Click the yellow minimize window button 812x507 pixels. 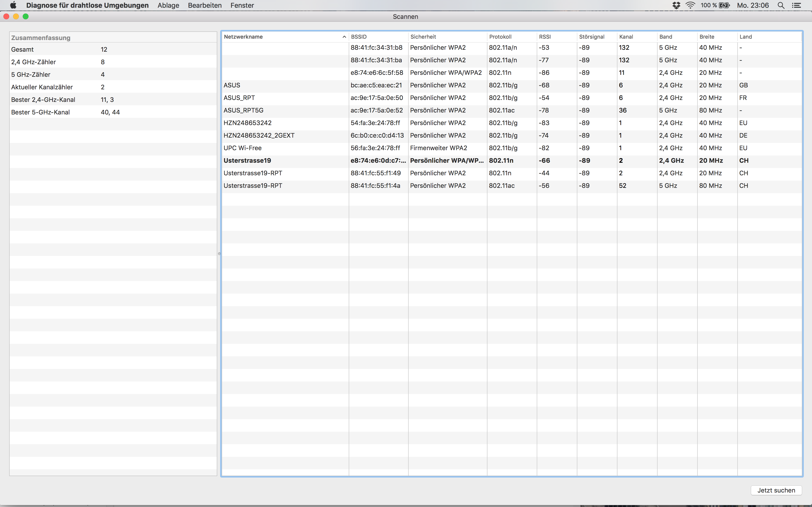(16, 16)
